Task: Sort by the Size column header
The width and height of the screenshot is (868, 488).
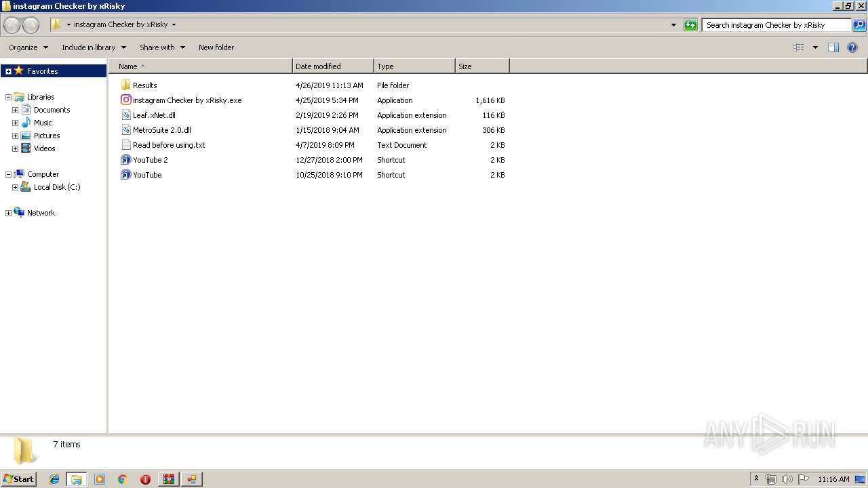Action: [x=482, y=66]
